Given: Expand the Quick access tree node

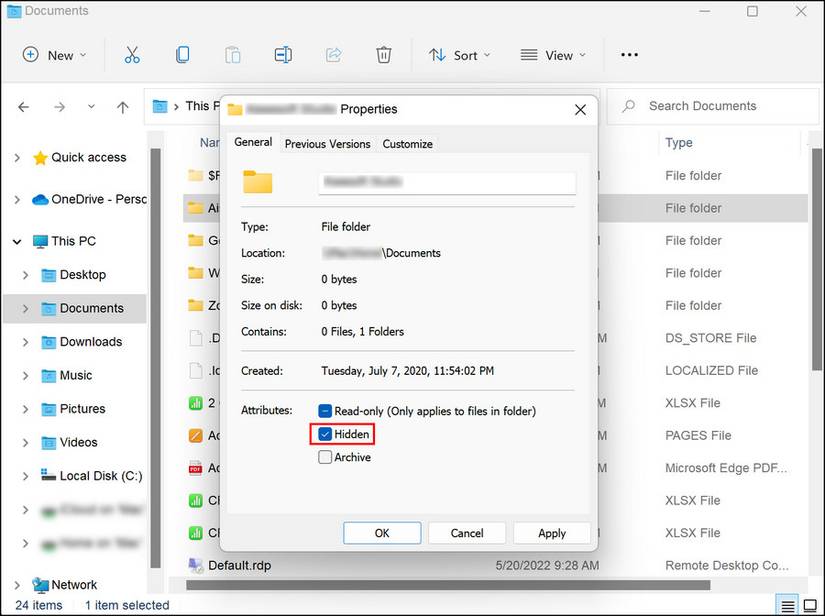Looking at the screenshot, I should click(17, 158).
